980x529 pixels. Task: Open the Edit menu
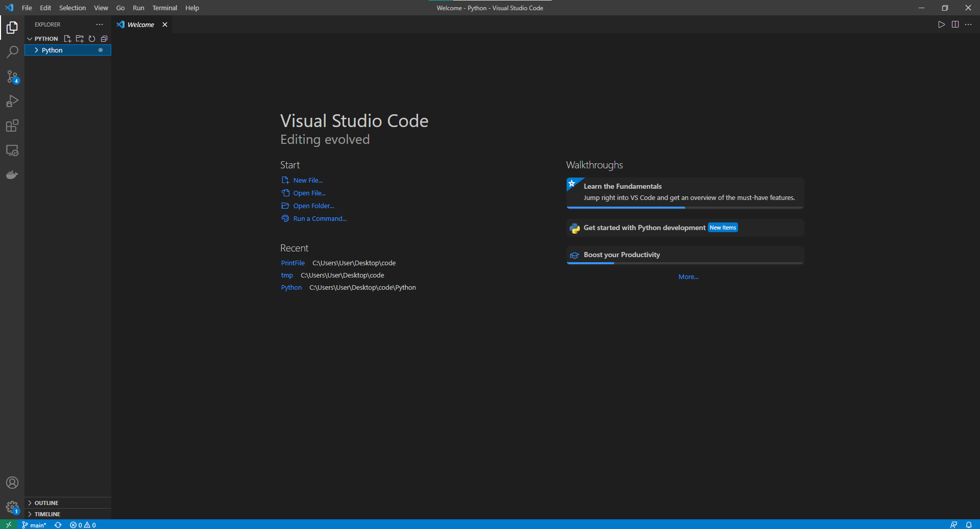45,8
